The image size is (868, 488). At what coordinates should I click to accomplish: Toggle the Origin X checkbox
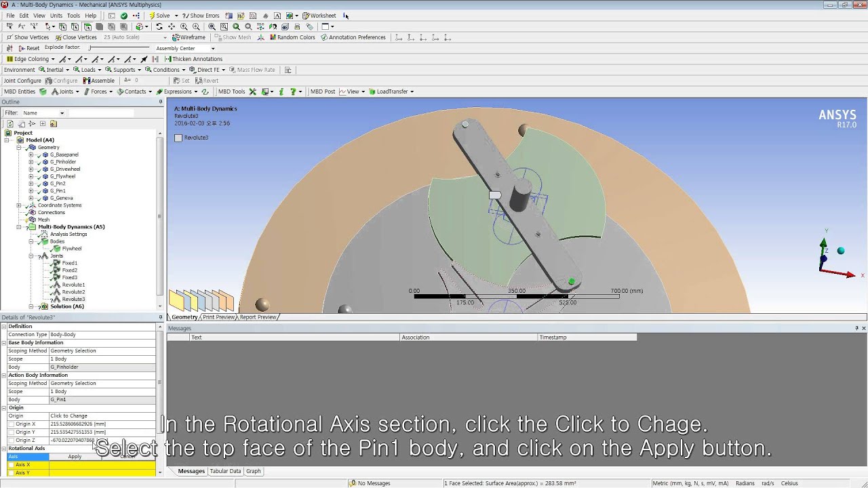11,424
